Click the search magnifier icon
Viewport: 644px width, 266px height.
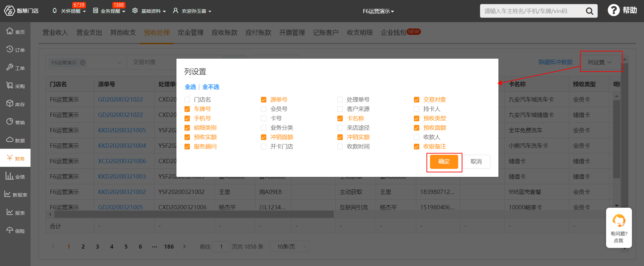click(x=589, y=11)
